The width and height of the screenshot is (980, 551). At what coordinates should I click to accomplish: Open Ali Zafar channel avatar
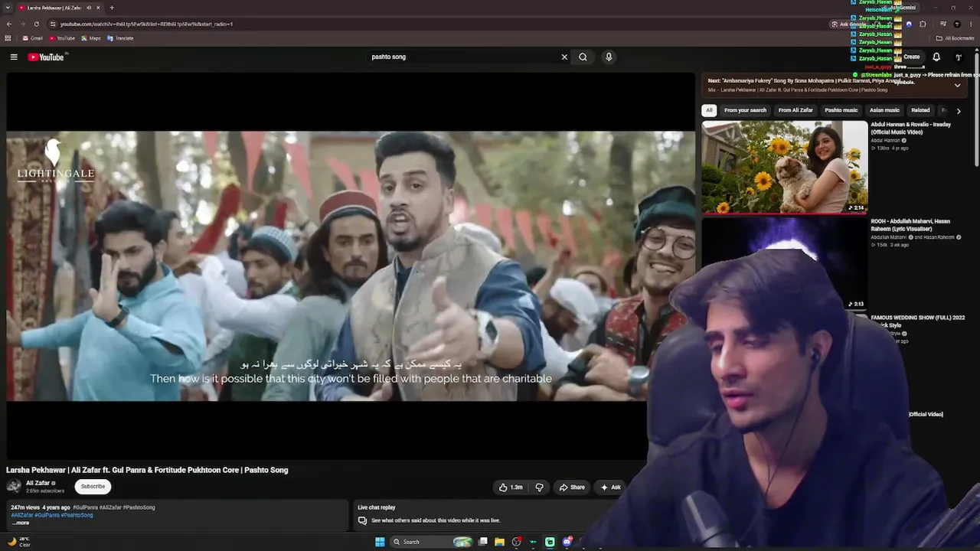click(x=14, y=486)
